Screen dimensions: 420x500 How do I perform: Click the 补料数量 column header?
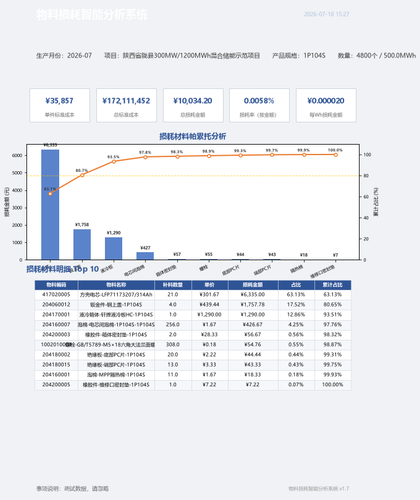tap(173, 285)
